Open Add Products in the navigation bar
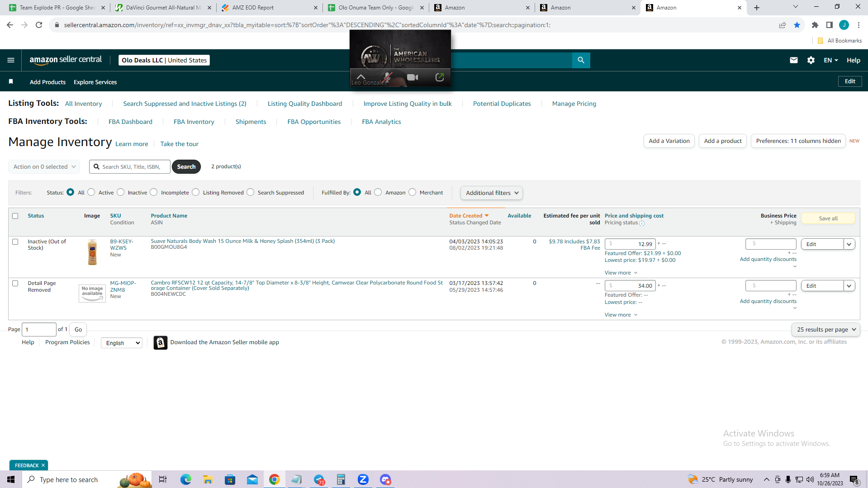This screenshot has height=488, width=868. [x=47, y=82]
